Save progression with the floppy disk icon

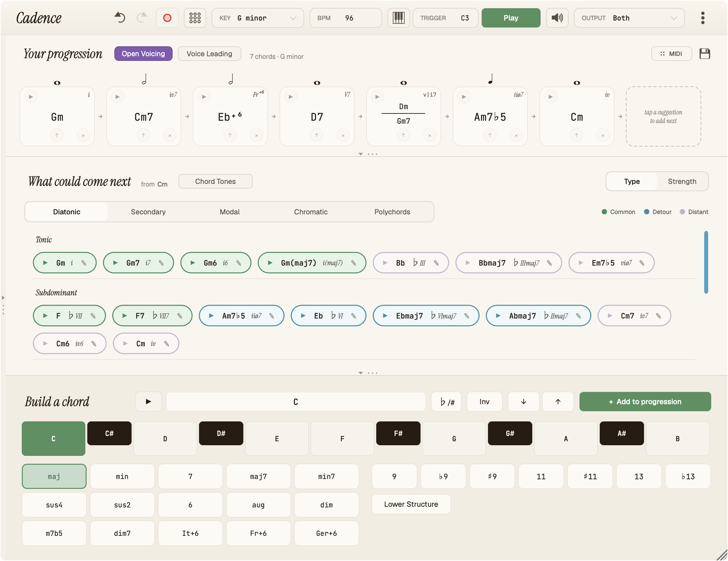point(704,54)
